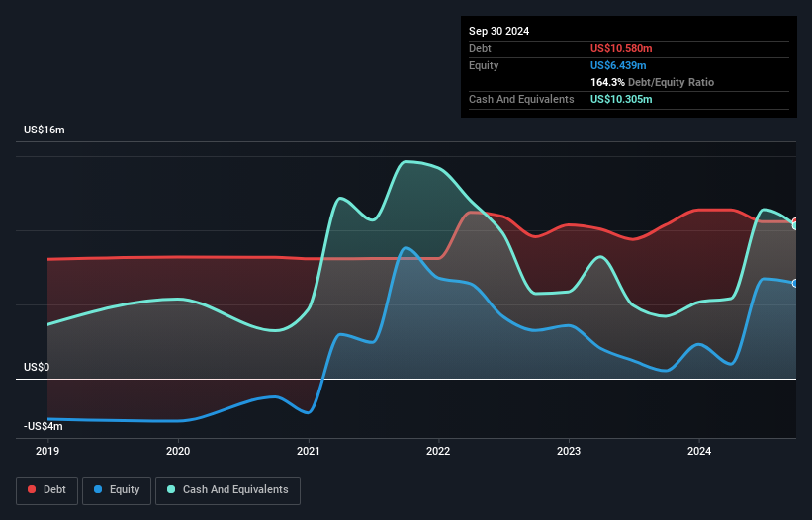Viewport: 812px width, 520px height.
Task: Click the Equity row label in tooltip
Action: pyautogui.click(x=484, y=65)
